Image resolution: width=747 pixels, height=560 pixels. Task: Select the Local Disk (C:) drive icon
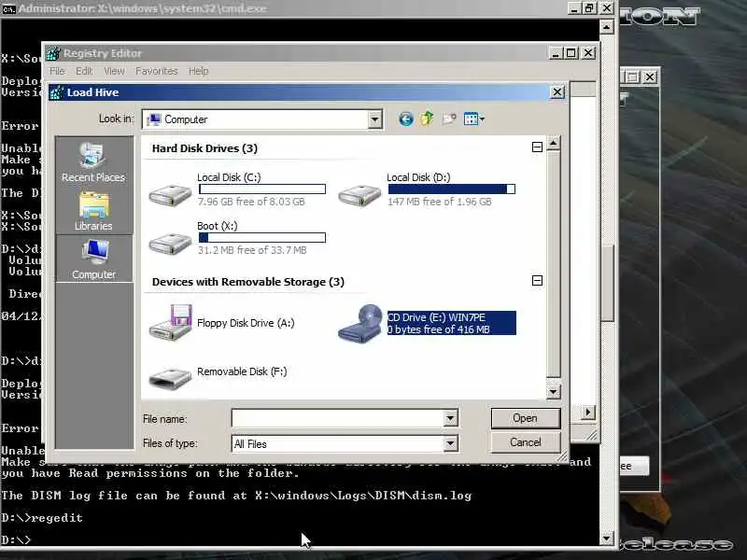click(170, 194)
